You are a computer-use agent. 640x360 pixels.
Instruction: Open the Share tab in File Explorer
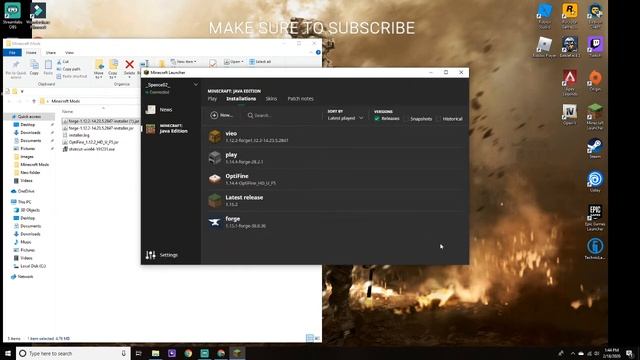(x=51, y=53)
